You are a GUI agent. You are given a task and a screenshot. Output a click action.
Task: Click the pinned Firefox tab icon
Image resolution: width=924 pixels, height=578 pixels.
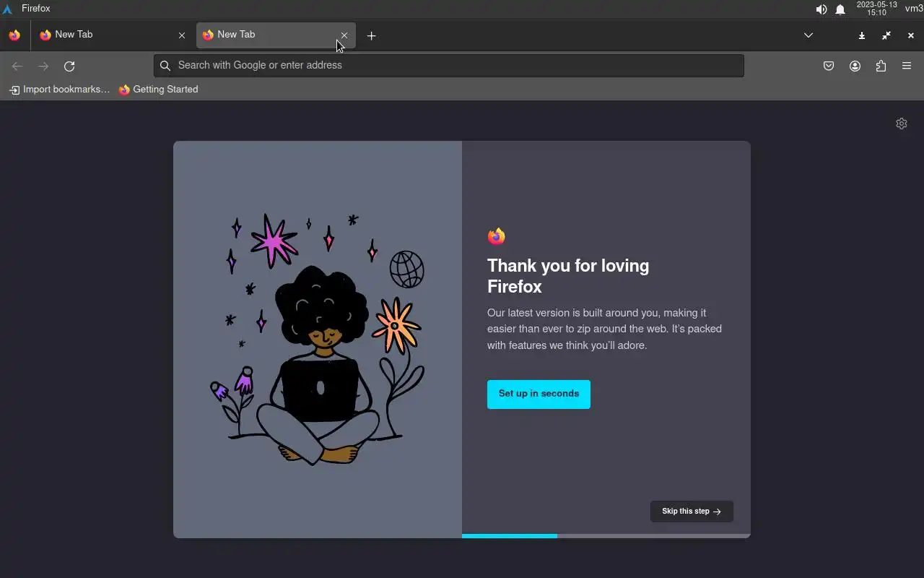14,35
